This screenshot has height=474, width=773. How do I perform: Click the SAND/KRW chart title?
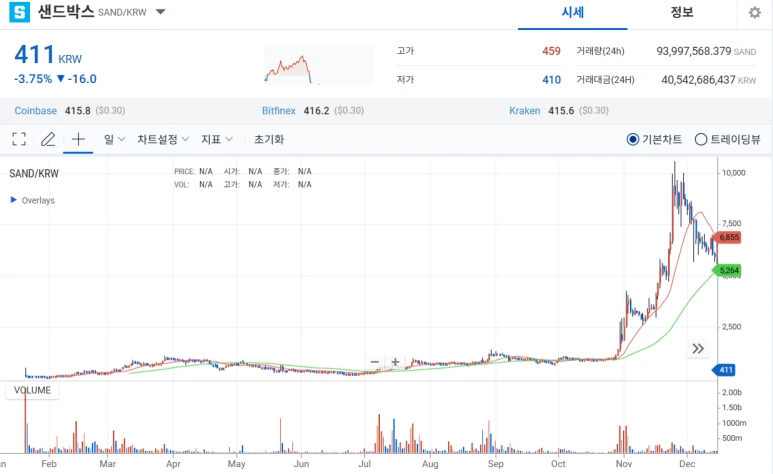click(x=34, y=174)
